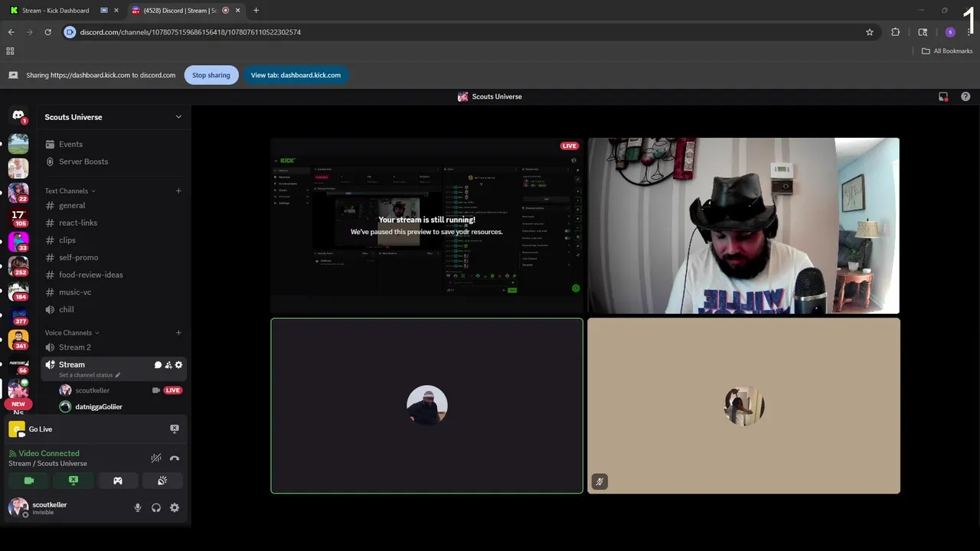Open Chrome profile avatar
Image resolution: width=980 pixels, height=551 pixels.
click(950, 32)
